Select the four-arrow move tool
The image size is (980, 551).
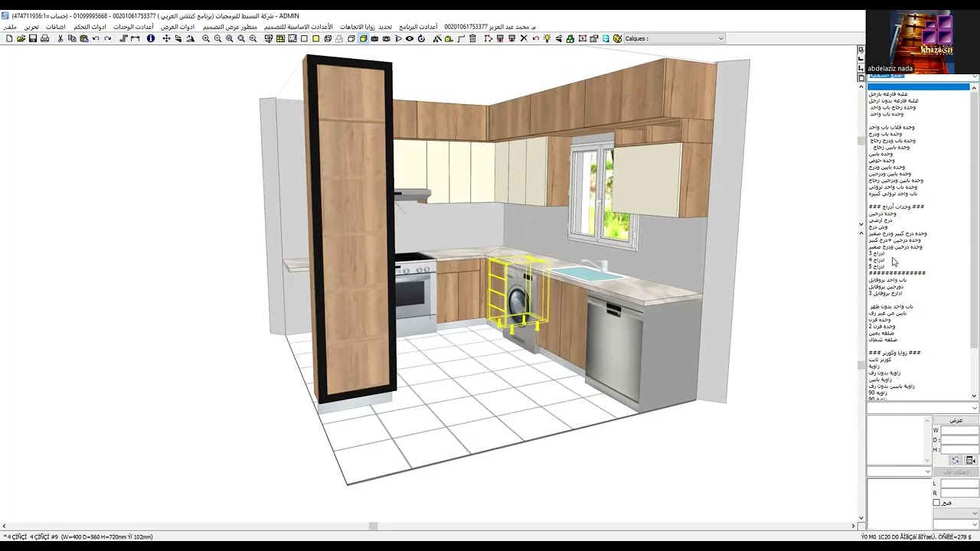[x=166, y=38]
